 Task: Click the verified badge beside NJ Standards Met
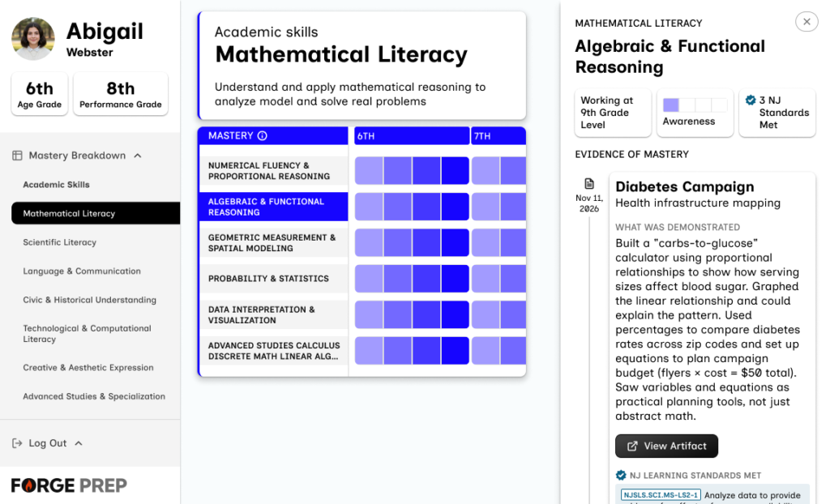(751, 101)
